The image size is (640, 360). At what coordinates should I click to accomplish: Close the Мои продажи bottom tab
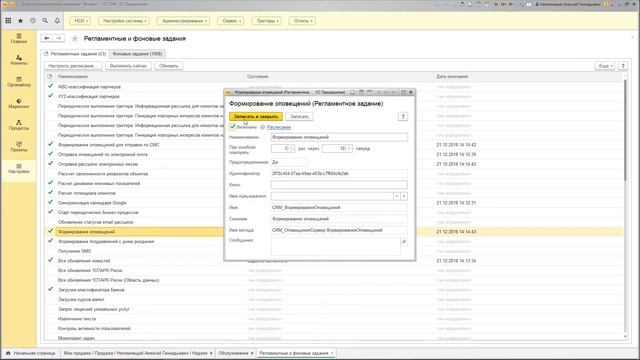(x=211, y=353)
